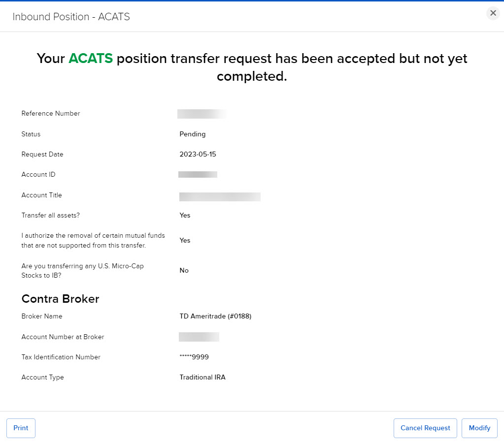Click the request date 2023-05-15

198,155
